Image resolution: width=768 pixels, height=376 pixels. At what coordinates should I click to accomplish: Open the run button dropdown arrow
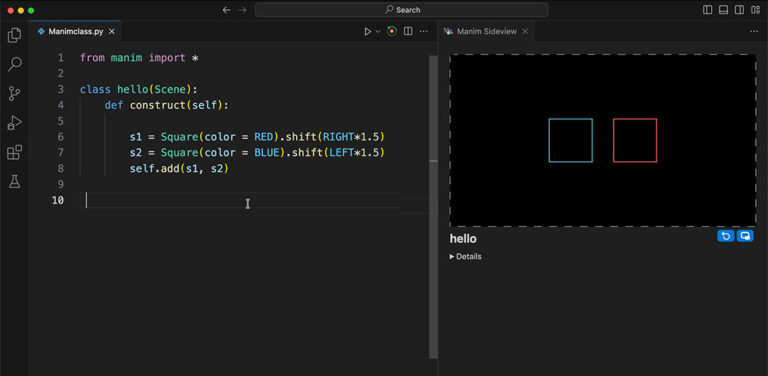tap(378, 31)
